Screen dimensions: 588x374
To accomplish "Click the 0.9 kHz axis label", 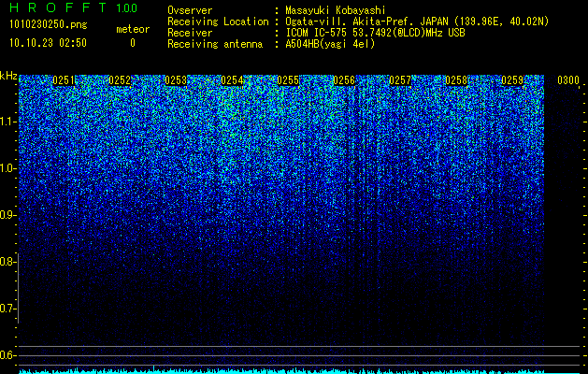I will click(x=7, y=215).
